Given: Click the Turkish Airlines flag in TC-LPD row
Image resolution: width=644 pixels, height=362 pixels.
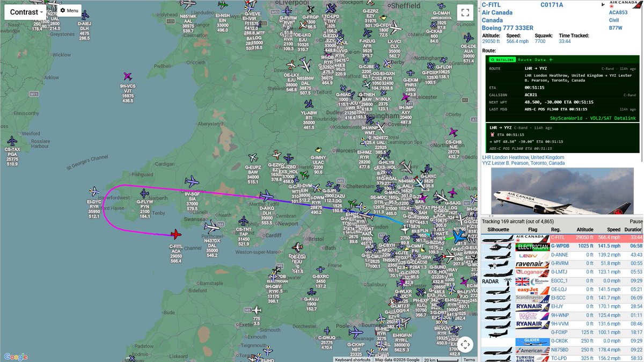Looking at the screenshot, I should (532, 358).
